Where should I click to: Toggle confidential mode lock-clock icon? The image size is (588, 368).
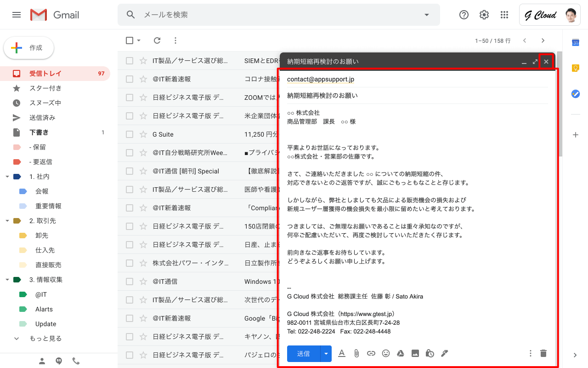tap(430, 353)
